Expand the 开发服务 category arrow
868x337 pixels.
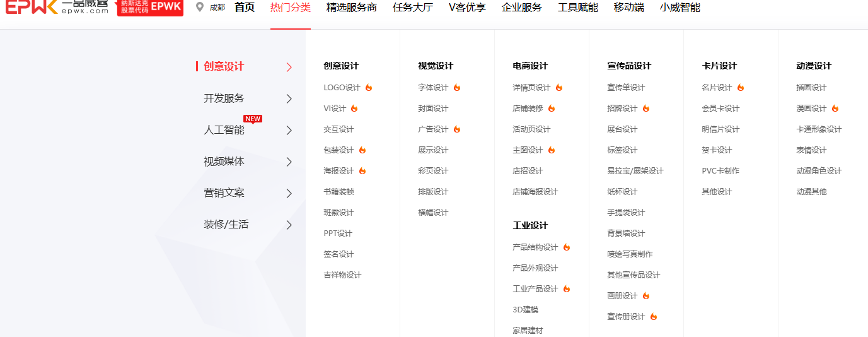(x=289, y=98)
